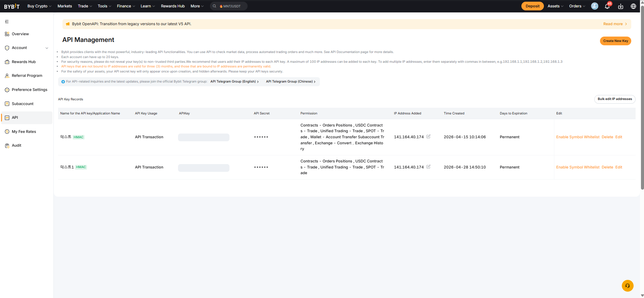Click the API Management heading
This screenshot has width=644, height=298.
coord(88,40)
